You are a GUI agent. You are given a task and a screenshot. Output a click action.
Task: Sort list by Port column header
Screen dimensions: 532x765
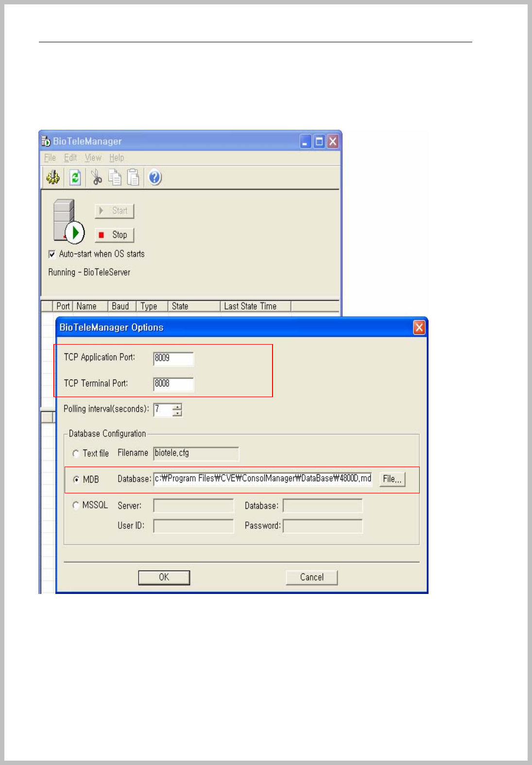(63, 306)
